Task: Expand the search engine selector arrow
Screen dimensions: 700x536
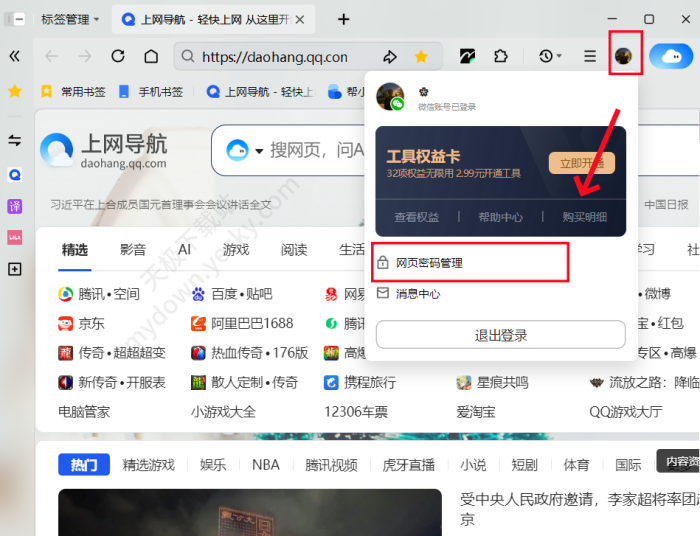Action: point(259,151)
